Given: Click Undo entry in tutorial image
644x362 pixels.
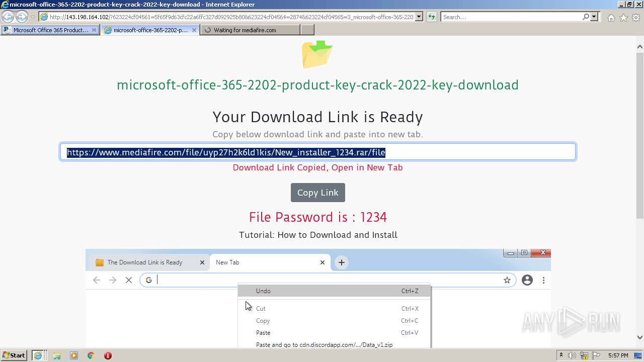Looking at the screenshot, I should pyautogui.click(x=334, y=291).
